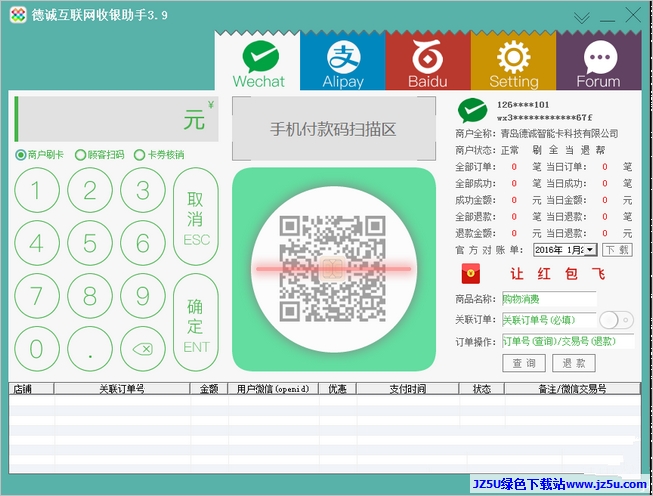Select the 顾客扫码 radio option
Screen dimensions: 653x496
100,155
